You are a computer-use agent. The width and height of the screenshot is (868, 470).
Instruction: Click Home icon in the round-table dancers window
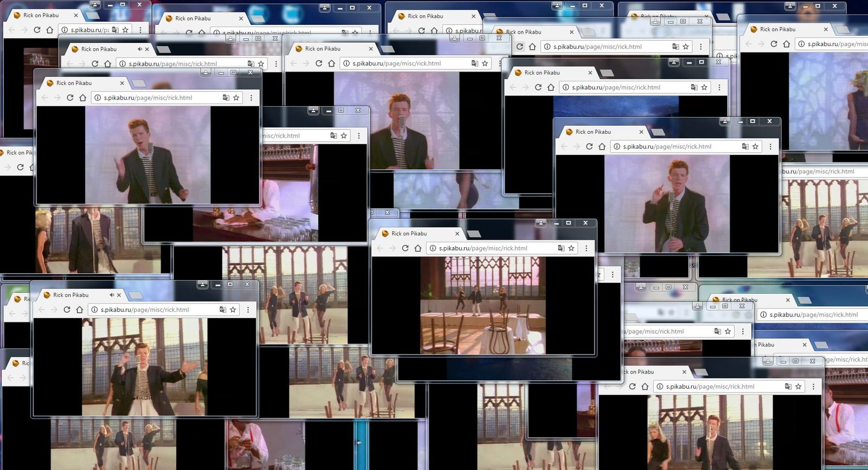click(x=418, y=248)
